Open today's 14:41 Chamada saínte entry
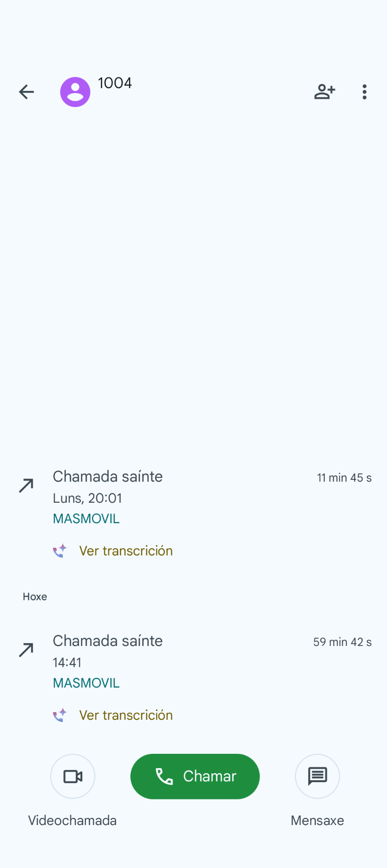The height and width of the screenshot is (868, 387). (x=107, y=641)
